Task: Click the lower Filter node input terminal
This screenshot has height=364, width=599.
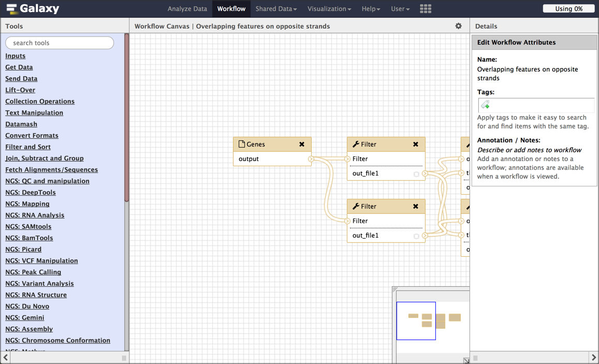Action: [347, 221]
